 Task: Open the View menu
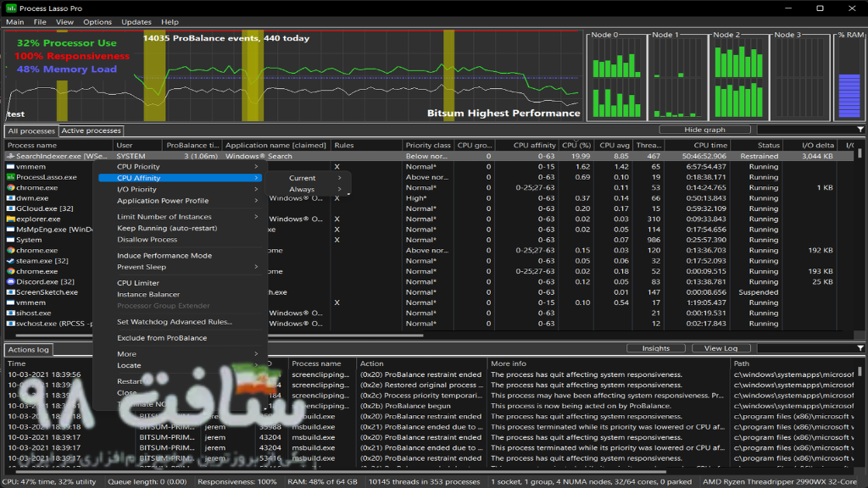pyautogui.click(x=64, y=22)
